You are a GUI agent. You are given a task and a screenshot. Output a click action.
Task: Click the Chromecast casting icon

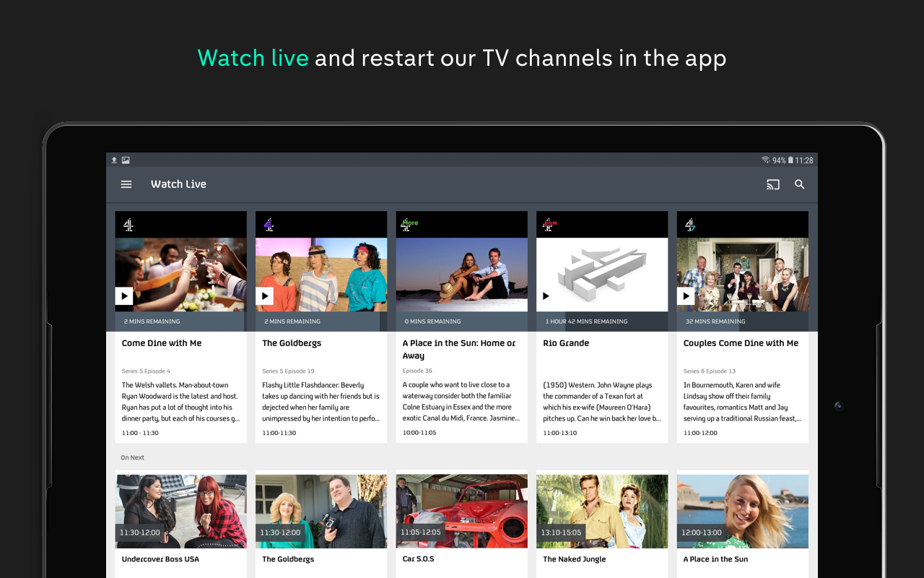[772, 184]
